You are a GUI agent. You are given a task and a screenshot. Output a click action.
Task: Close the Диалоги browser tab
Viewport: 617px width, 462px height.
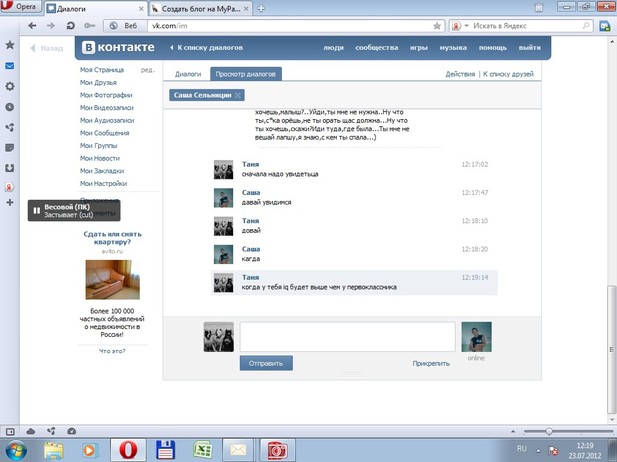coord(141,9)
